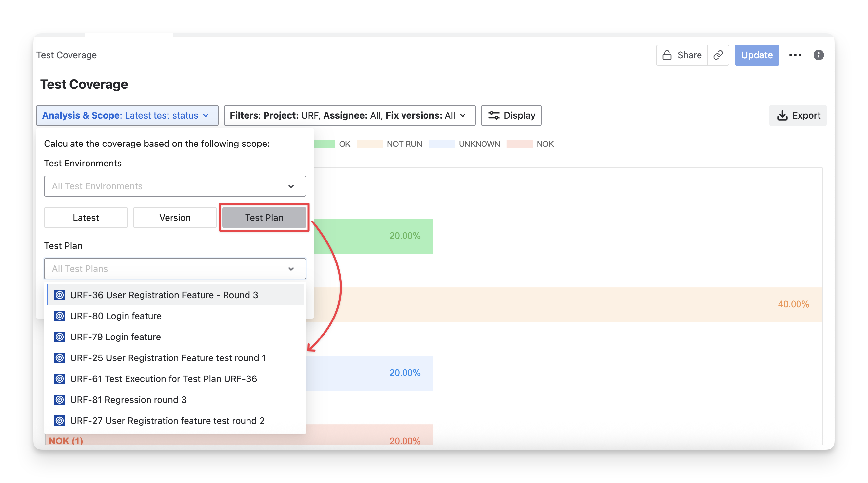Select the Version scope option
Image resolution: width=868 pixels, height=483 pixels.
(175, 218)
